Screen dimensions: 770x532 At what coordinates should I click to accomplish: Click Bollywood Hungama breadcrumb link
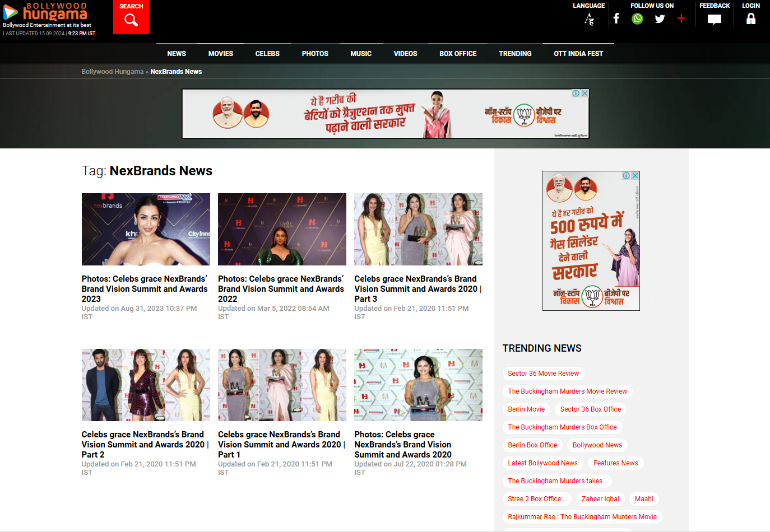pos(112,72)
